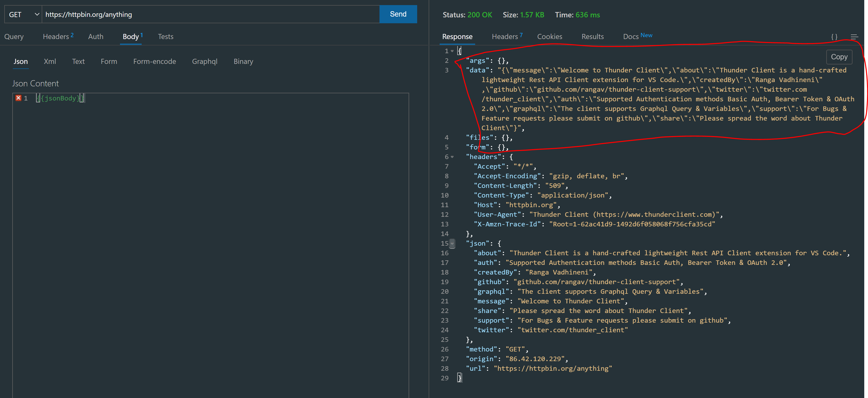Click the red error marker beside jsonBody line

(x=18, y=98)
